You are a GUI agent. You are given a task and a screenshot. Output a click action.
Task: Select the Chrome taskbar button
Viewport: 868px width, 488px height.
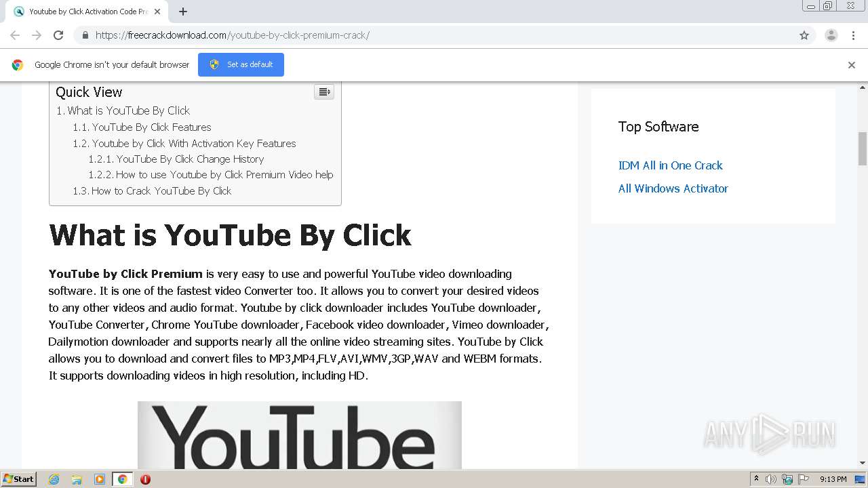[122, 479]
